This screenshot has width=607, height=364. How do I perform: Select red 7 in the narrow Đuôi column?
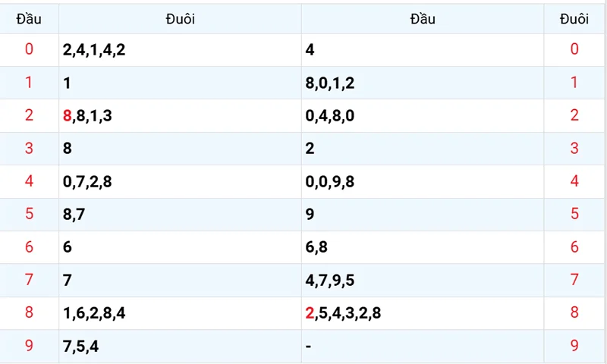(x=574, y=280)
